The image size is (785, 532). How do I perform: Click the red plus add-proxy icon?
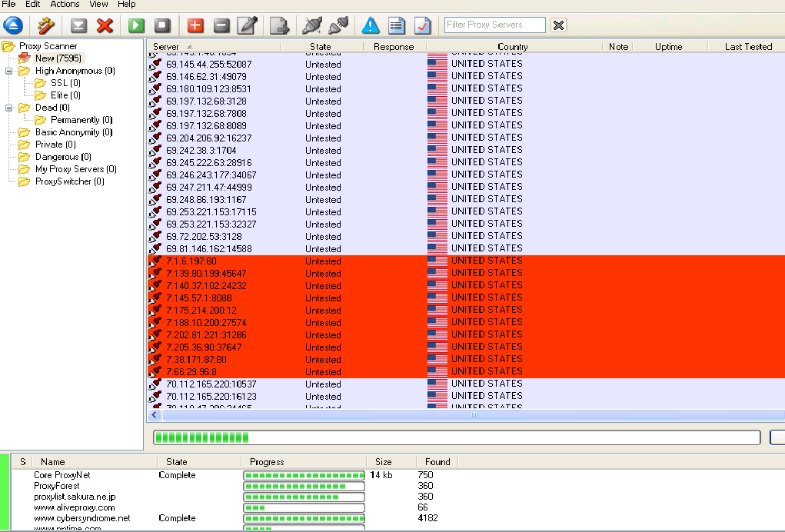[x=195, y=25]
